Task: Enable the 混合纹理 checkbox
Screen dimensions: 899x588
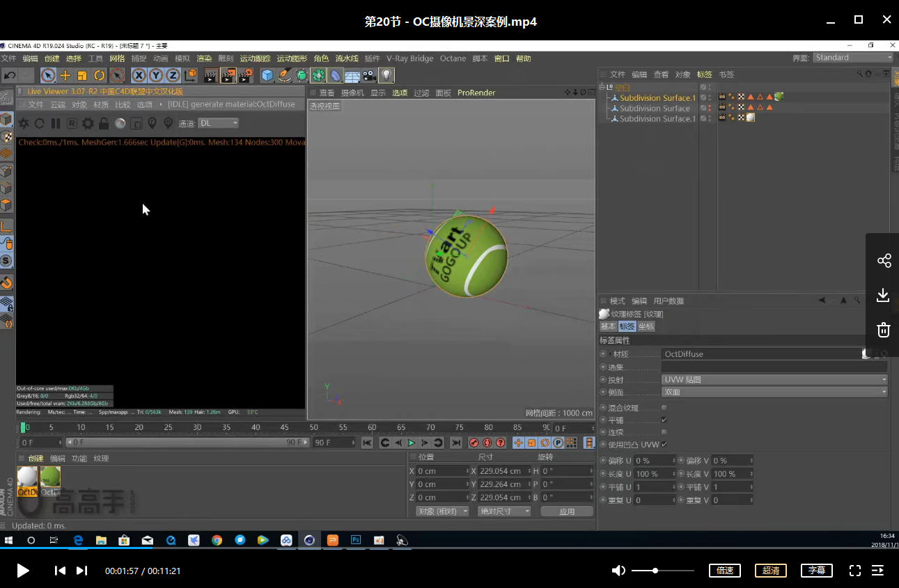Action: (664, 408)
